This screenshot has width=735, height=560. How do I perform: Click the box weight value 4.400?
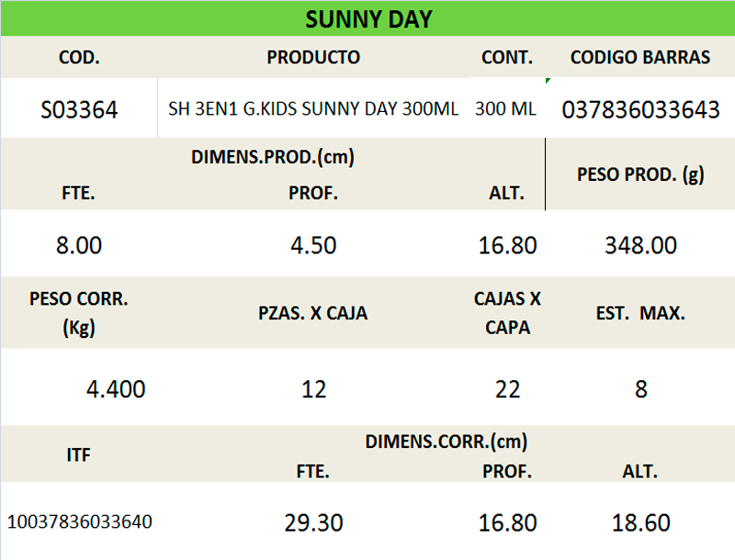(116, 389)
